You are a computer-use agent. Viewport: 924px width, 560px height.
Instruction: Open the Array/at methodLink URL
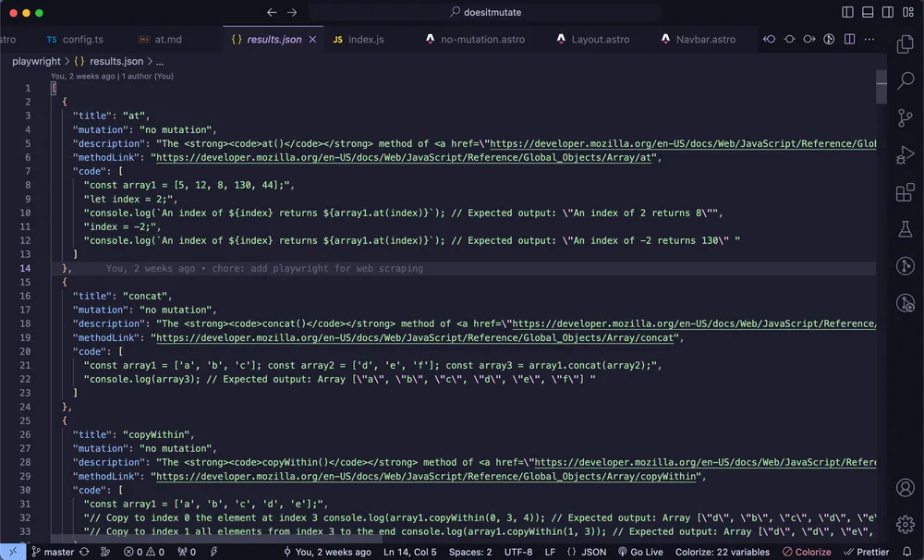tap(404, 157)
